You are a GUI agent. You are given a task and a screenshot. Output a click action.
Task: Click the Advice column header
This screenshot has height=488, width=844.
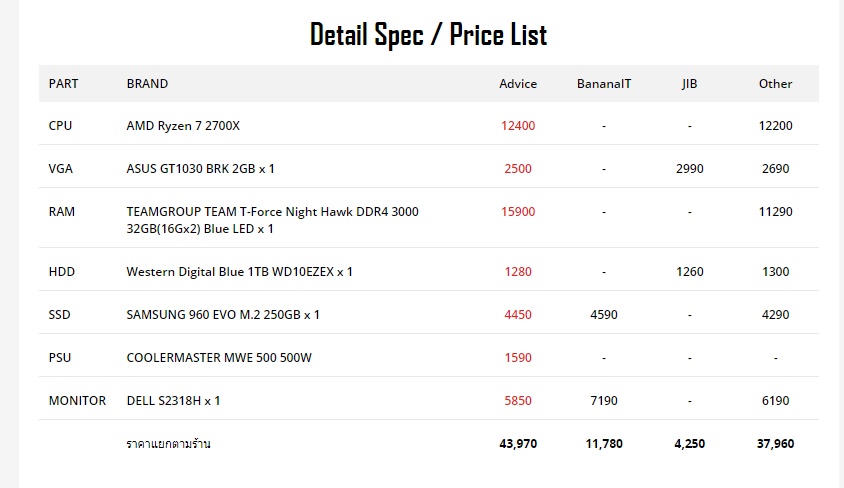tap(518, 84)
